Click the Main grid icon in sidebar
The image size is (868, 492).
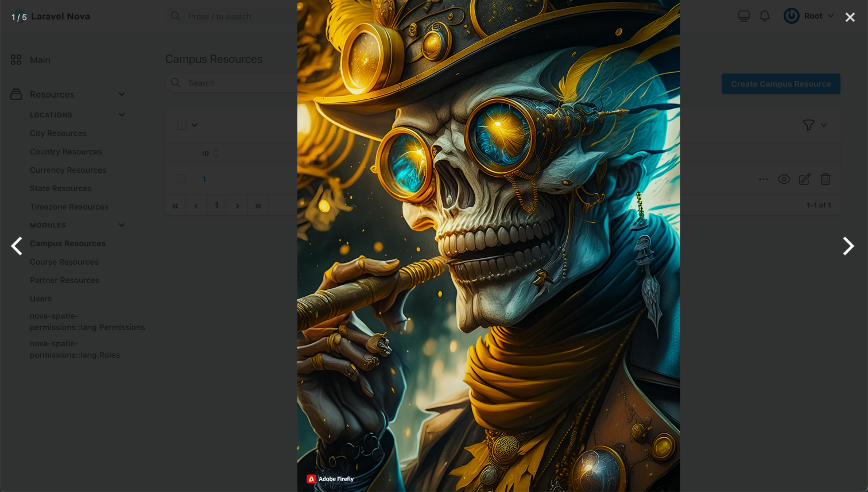coord(16,60)
